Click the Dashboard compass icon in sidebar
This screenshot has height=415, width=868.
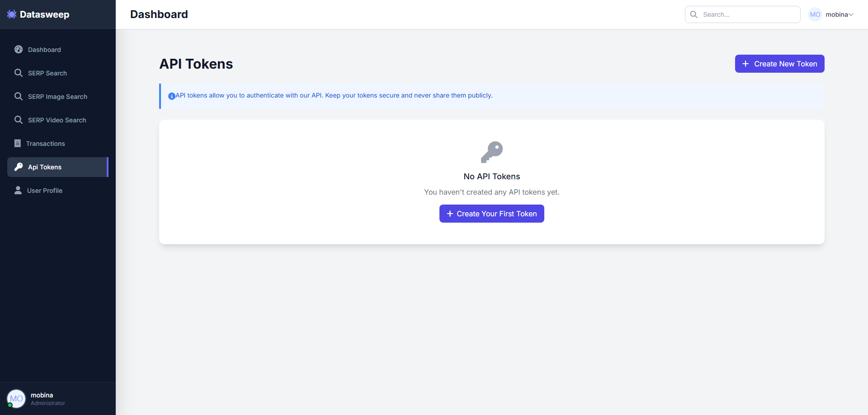coord(18,49)
